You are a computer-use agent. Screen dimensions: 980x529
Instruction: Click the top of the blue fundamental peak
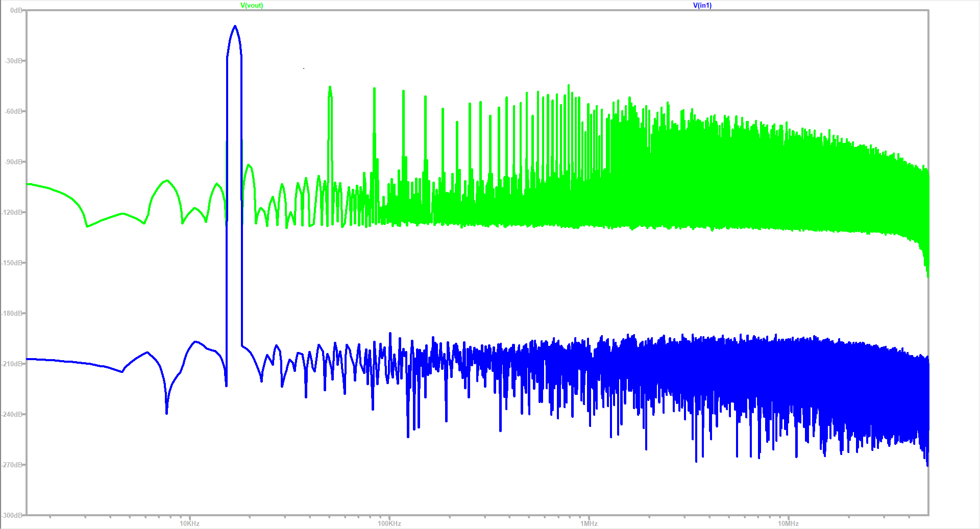234,26
